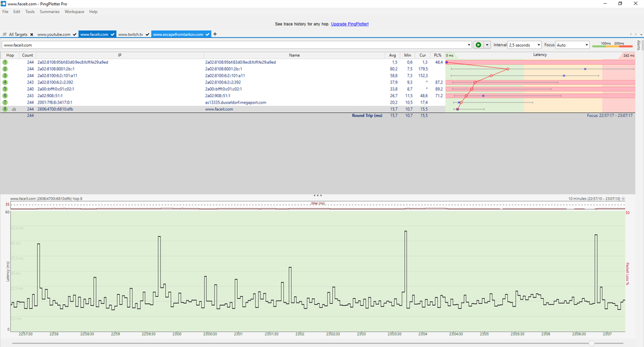Image resolution: width=644 pixels, height=347 pixels.
Task: Expand the play button options arrow
Action: [x=487, y=45]
